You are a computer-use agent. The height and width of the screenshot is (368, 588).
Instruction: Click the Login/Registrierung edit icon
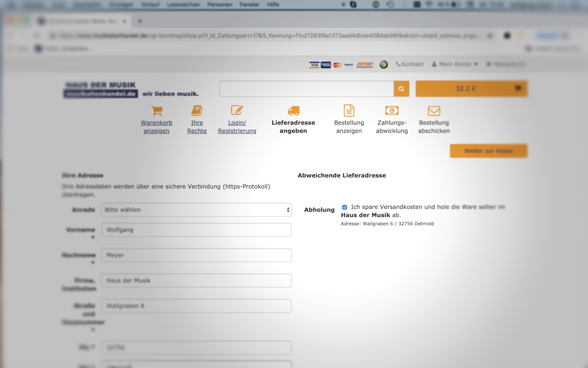pyautogui.click(x=237, y=110)
